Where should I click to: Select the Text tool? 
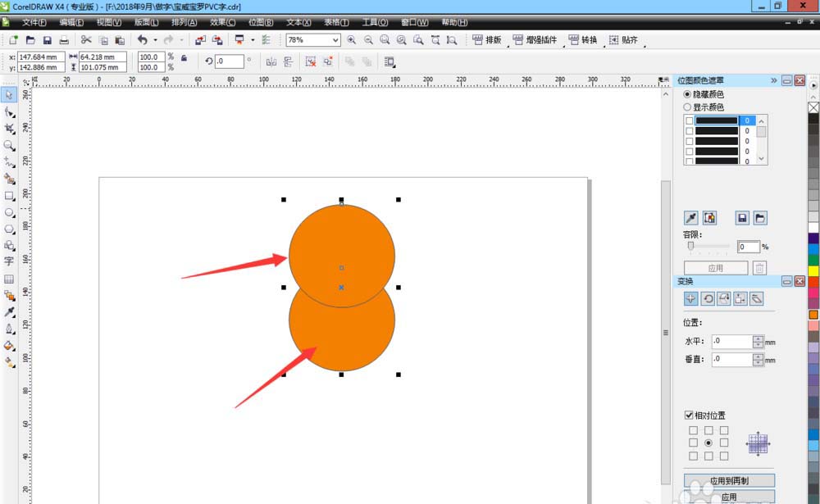point(9,261)
